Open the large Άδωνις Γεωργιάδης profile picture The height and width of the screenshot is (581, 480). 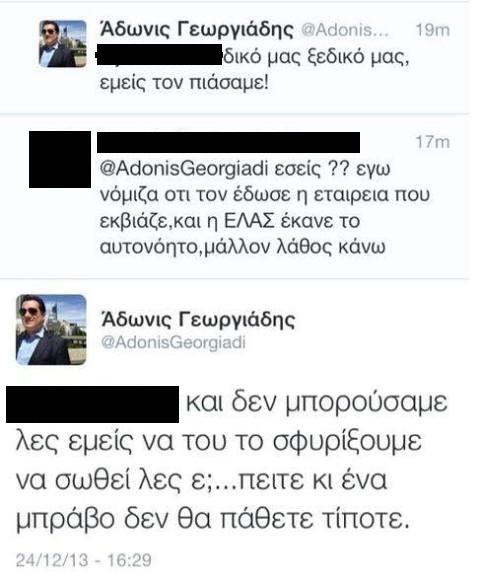(x=51, y=329)
